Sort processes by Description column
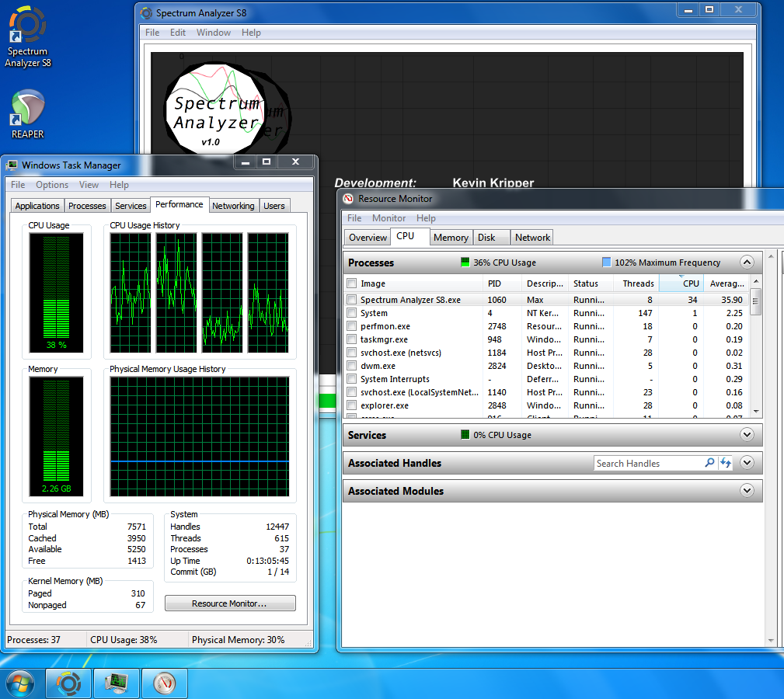This screenshot has width=784, height=699. coord(545,283)
